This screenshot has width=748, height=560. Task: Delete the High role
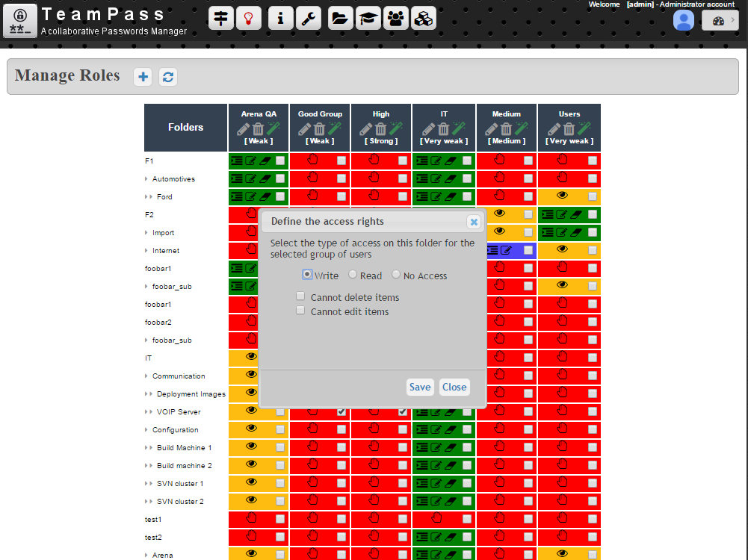pos(380,128)
